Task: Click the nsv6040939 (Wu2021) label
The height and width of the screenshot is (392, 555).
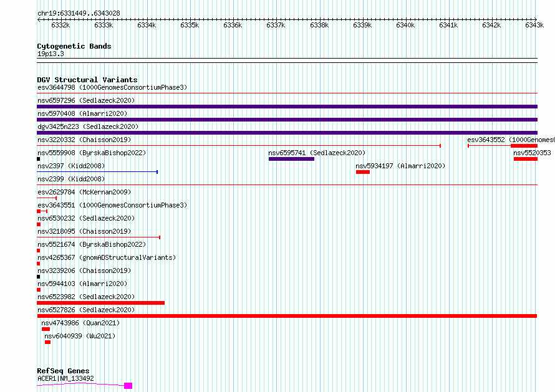Action: click(x=80, y=336)
